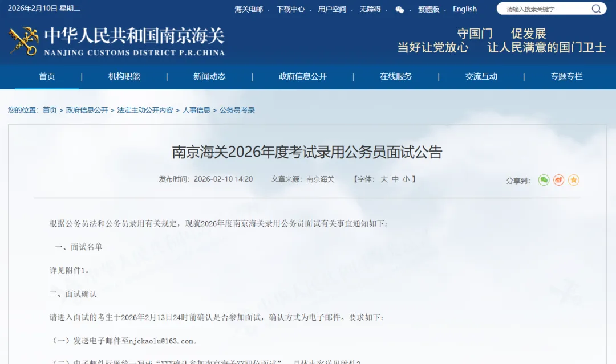Screen dimensions: 616x364
Task: Set font size to 中
Action: point(395,179)
